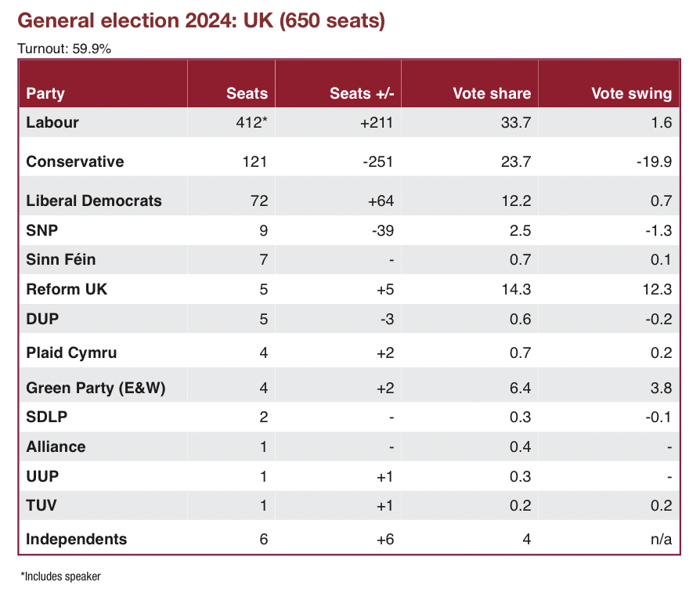The height and width of the screenshot is (589, 700).
Task: Click the 'Green Party (E&W)' label
Action: 96,388
